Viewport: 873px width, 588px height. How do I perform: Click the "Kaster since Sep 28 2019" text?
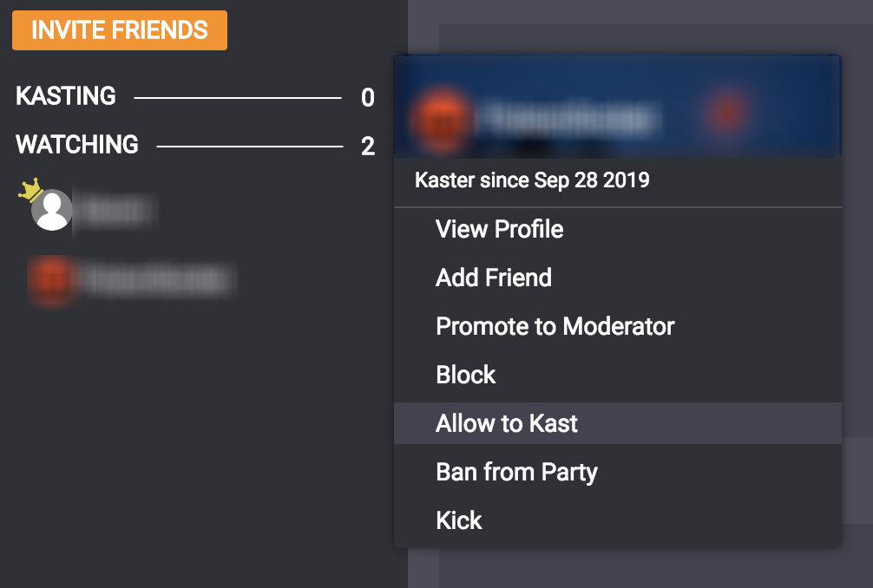pos(532,180)
